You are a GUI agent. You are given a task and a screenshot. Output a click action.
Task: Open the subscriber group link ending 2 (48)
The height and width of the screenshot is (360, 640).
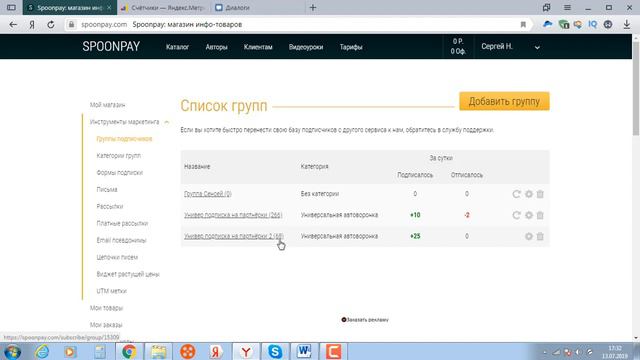(x=234, y=236)
